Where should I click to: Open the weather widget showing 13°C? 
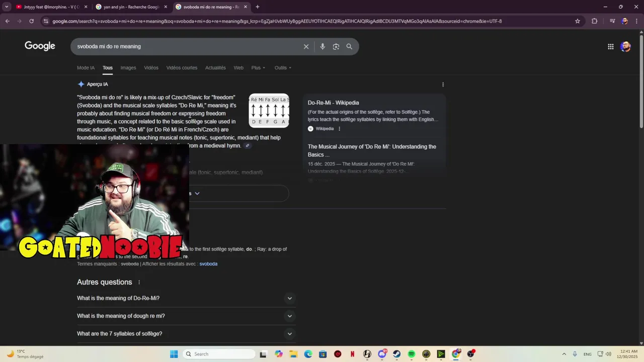25,354
